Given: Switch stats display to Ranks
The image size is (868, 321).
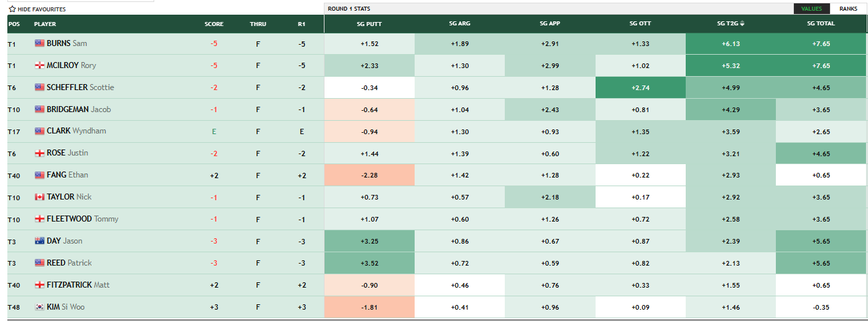Looking at the screenshot, I should tap(848, 9).
